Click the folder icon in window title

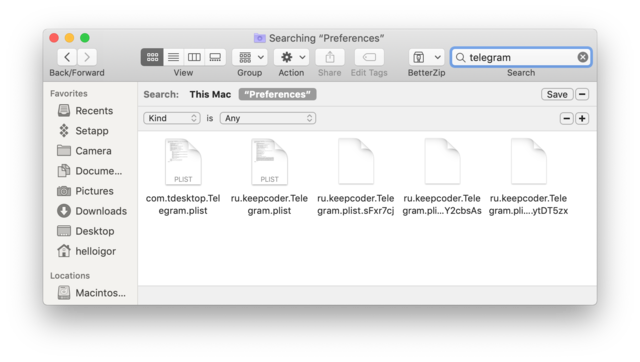tap(260, 38)
